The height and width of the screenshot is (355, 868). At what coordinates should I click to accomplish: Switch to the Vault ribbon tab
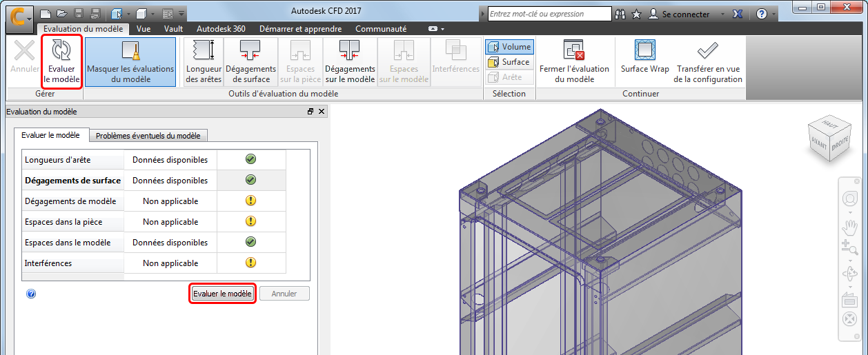173,29
